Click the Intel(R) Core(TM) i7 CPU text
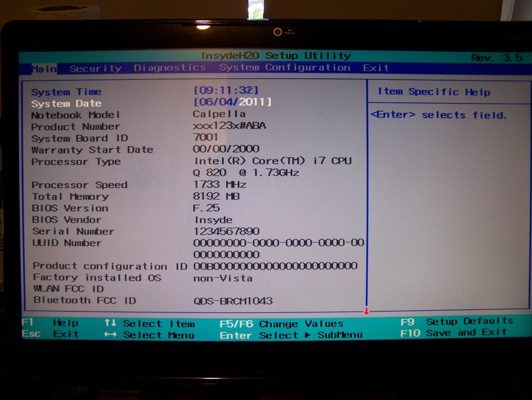This screenshot has height=400, width=532. pyautogui.click(x=273, y=161)
